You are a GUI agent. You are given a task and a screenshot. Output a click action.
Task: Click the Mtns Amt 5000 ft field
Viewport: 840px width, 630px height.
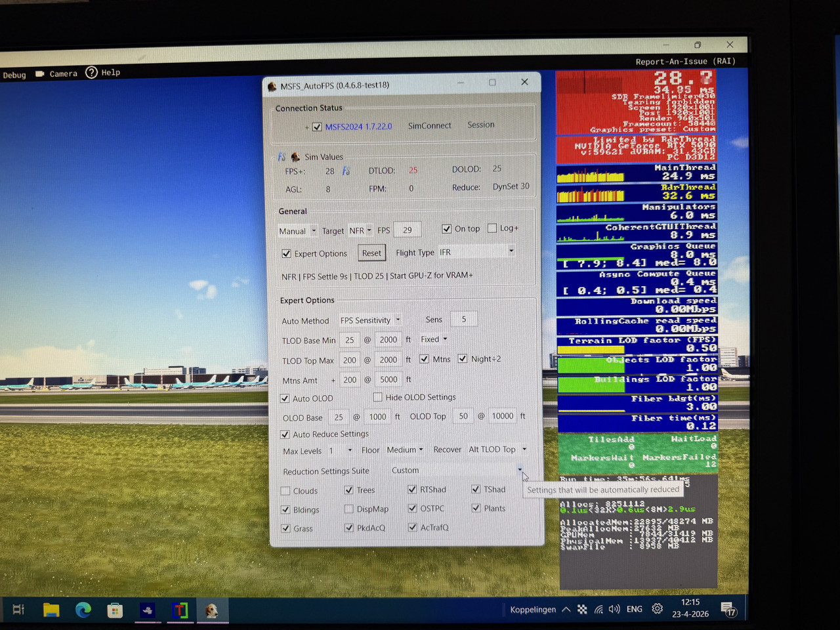click(388, 379)
